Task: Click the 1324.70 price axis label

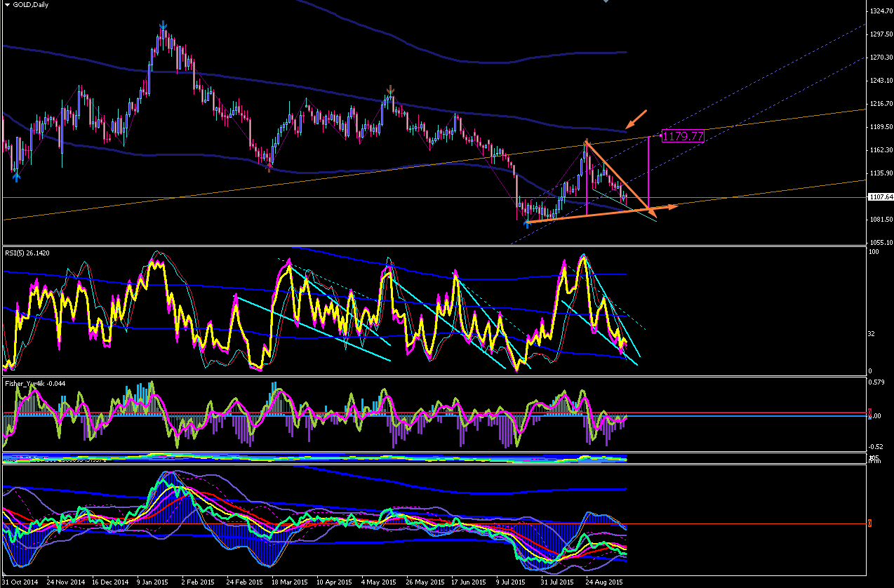Action: point(880,11)
